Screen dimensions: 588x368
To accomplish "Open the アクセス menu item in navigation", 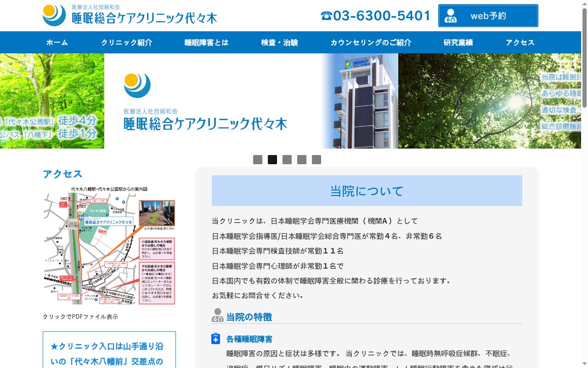I will point(520,42).
